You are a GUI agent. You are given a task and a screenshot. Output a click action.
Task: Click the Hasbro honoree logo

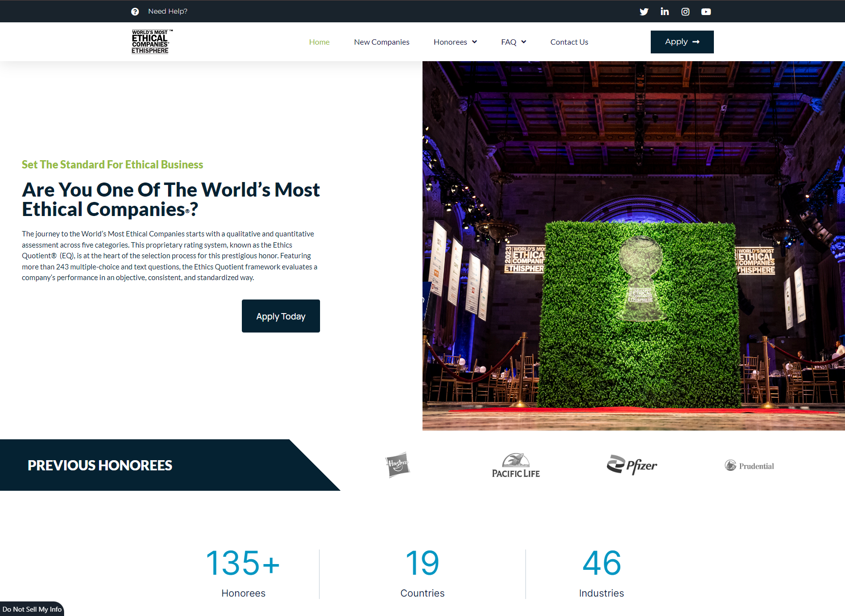397,465
